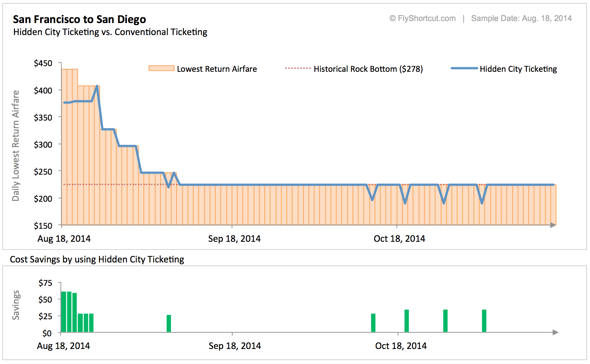Click the San Francisco to San Diego title
The width and height of the screenshot is (590, 364).
tap(80, 19)
